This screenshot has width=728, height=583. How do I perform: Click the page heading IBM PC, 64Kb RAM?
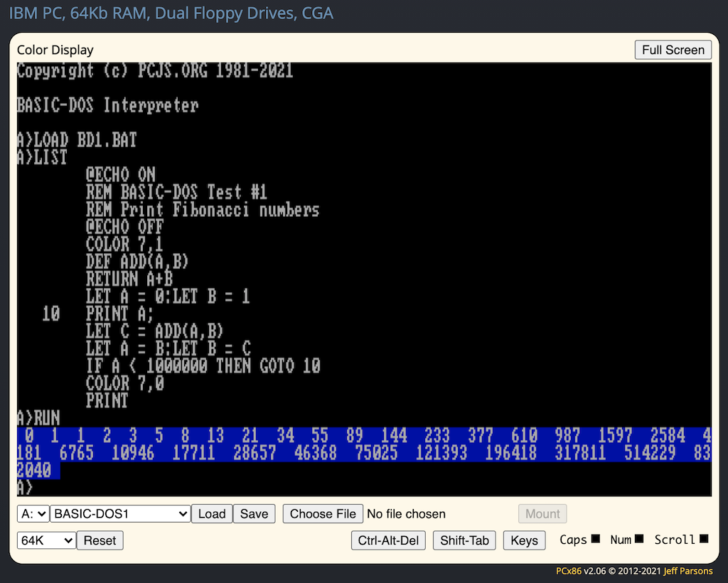tap(171, 13)
